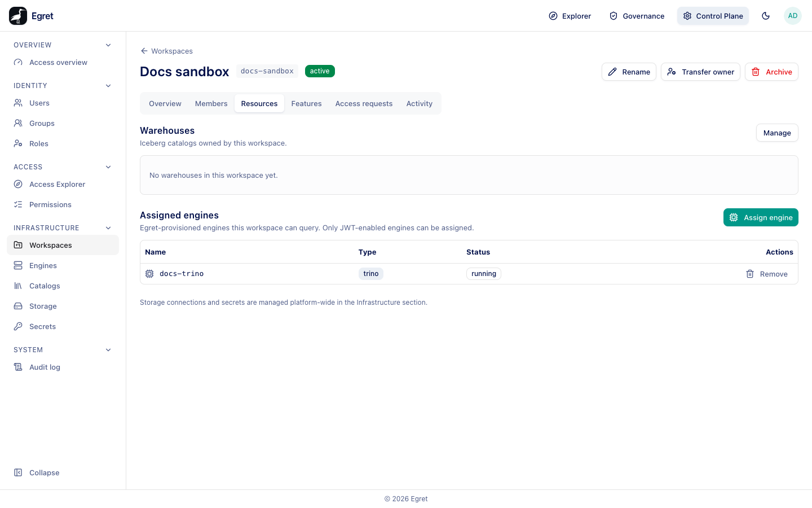Open the Activity tab
This screenshot has height=508, width=812.
pyautogui.click(x=420, y=103)
